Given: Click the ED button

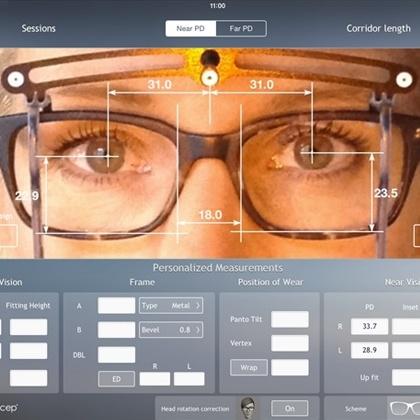Looking at the screenshot, I should pos(116,379).
